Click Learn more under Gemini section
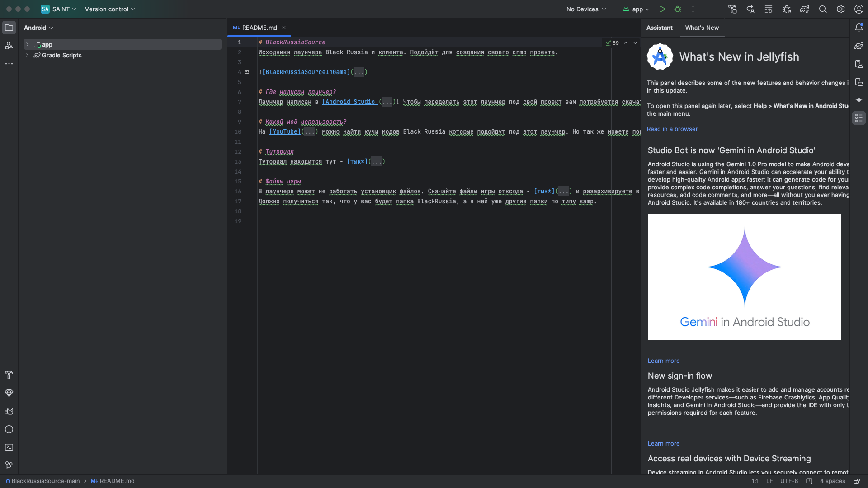This screenshot has width=868, height=488. pos(664,361)
